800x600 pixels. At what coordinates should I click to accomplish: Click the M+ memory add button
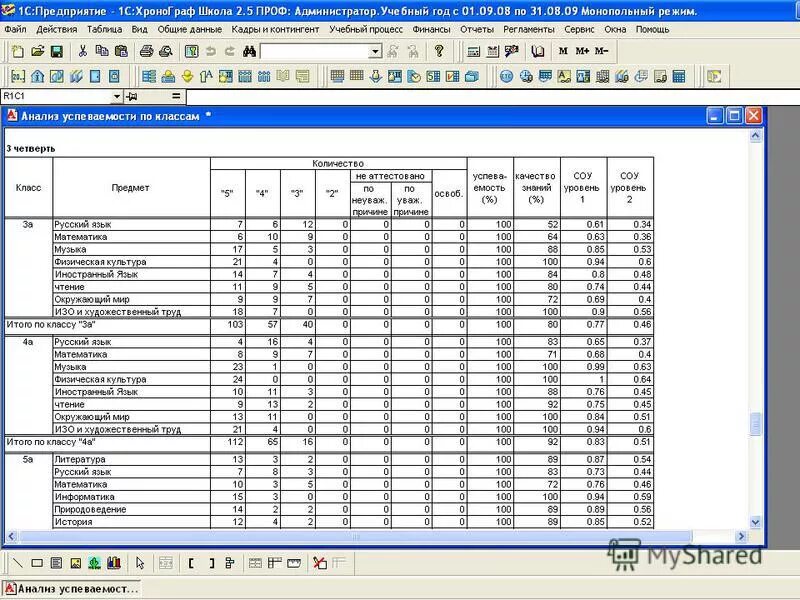coord(582,51)
